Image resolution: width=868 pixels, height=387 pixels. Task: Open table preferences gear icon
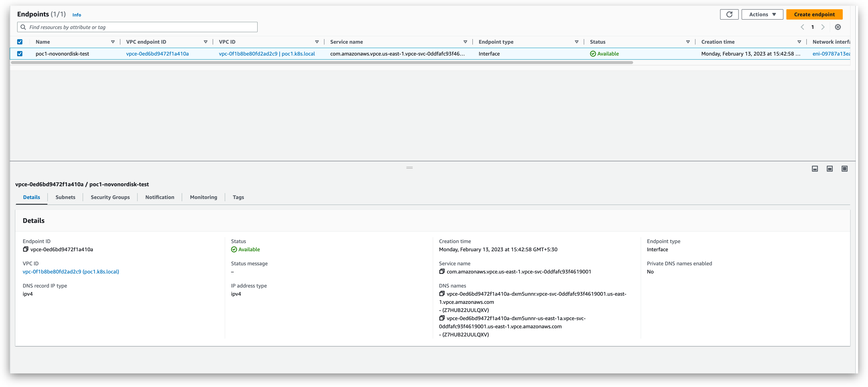[838, 27]
